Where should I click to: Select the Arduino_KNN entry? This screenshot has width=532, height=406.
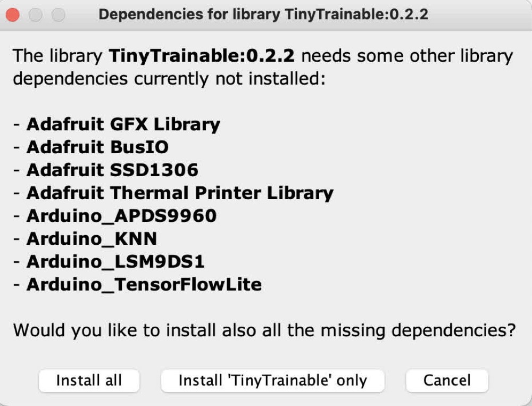click(x=93, y=238)
